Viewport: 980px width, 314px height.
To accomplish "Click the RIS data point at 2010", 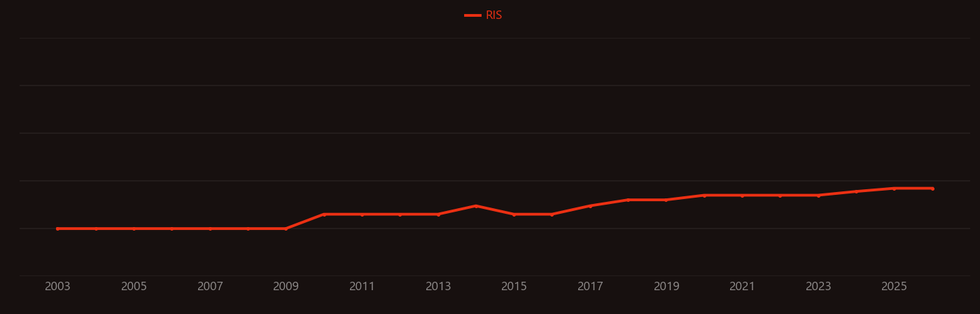I will click(324, 214).
